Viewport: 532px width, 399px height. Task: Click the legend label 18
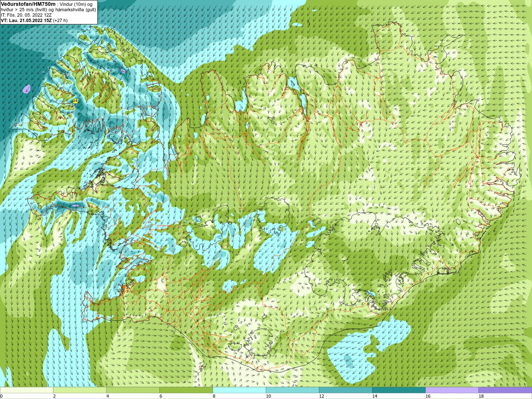(x=481, y=396)
